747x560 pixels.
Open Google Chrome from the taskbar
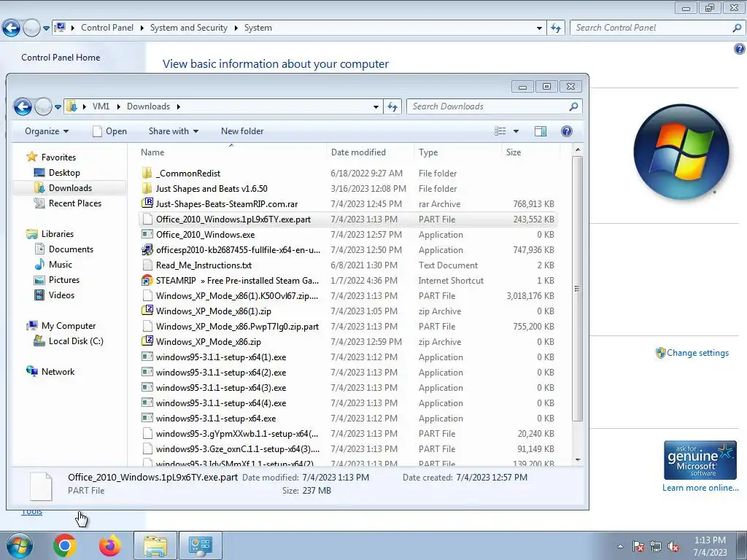click(64, 545)
